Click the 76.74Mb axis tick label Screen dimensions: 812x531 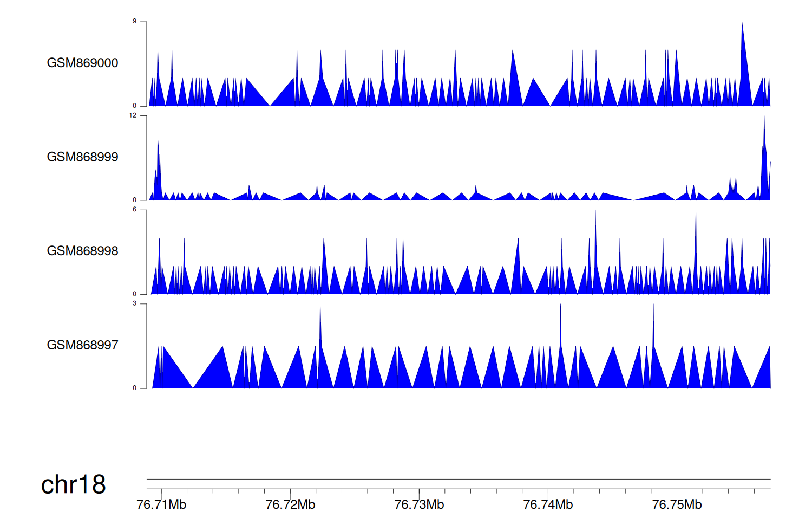pos(548,505)
